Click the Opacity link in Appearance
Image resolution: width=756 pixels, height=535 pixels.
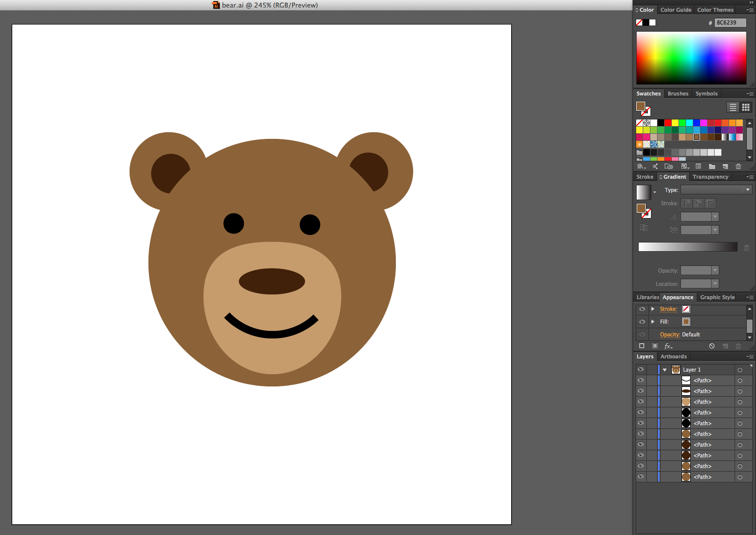tap(670, 335)
